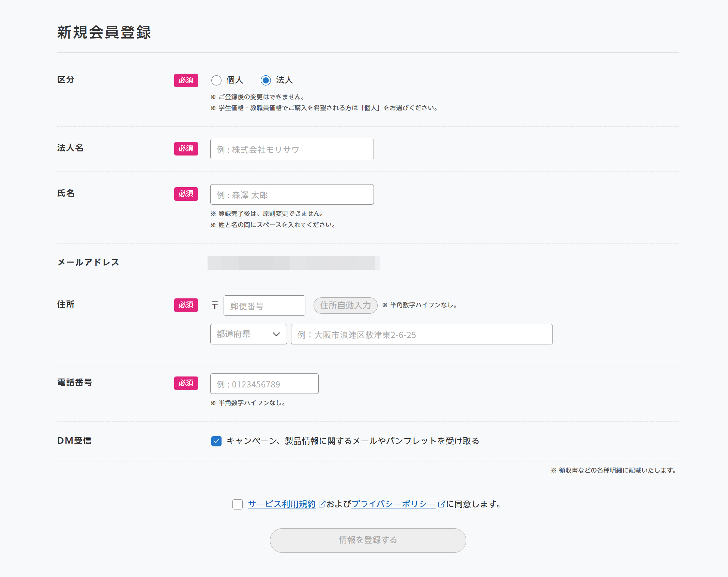Screen dimensions: 728x577
Task: Select the 個人 radio button
Action: click(x=216, y=80)
